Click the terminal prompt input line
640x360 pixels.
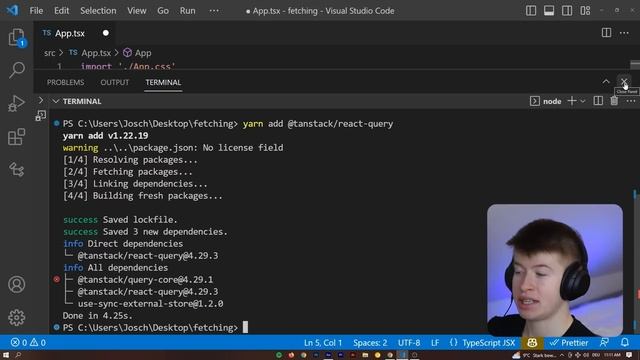[x=155, y=328]
